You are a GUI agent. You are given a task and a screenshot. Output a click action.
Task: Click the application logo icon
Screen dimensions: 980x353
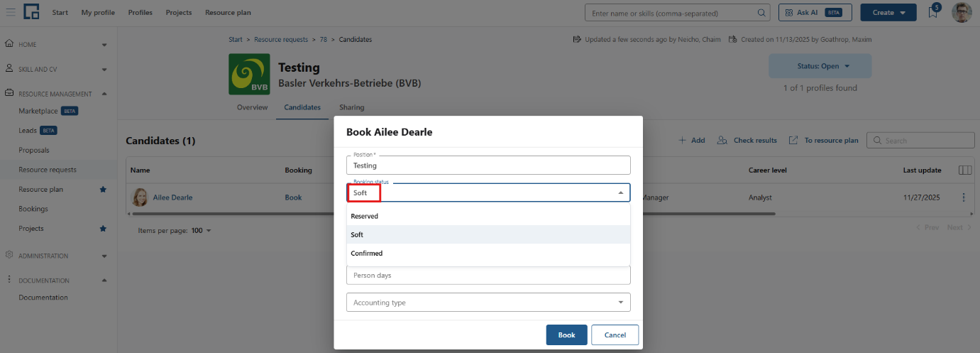tap(31, 12)
